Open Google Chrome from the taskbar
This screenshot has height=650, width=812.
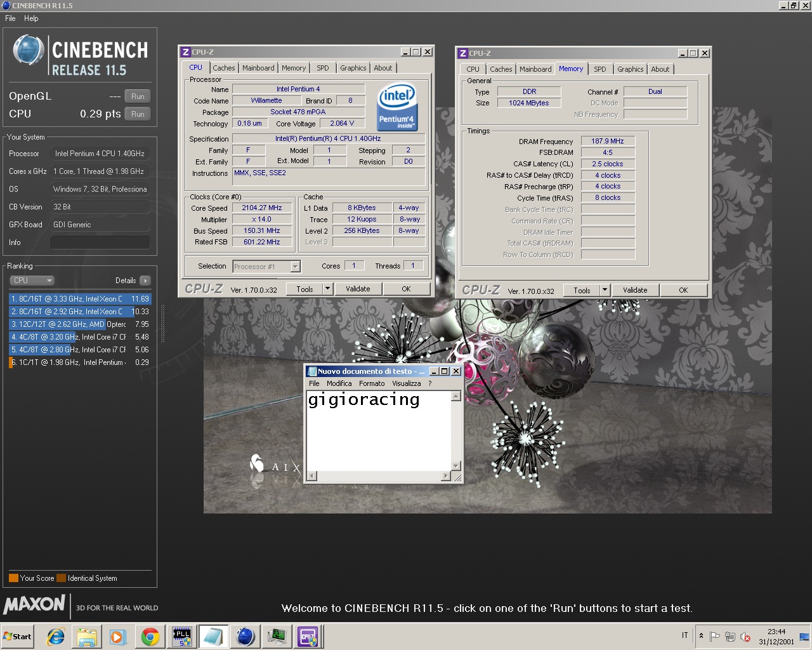pyautogui.click(x=150, y=637)
